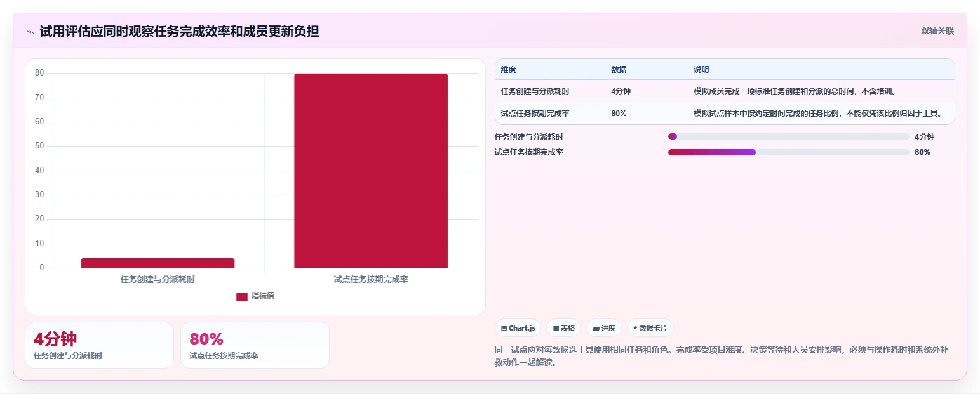Click the short 任务创建与分派耗时 bar in chart
Viewport: 980px width, 394px height.
[158, 263]
